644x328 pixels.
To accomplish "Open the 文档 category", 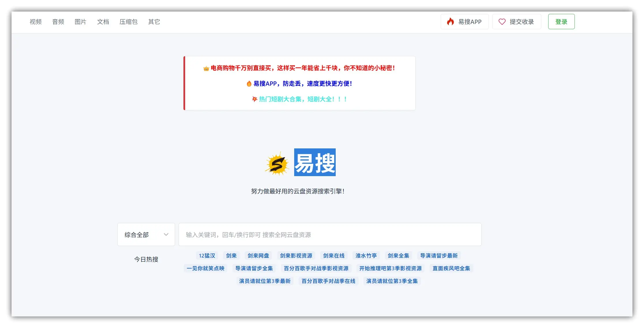I will (x=103, y=22).
